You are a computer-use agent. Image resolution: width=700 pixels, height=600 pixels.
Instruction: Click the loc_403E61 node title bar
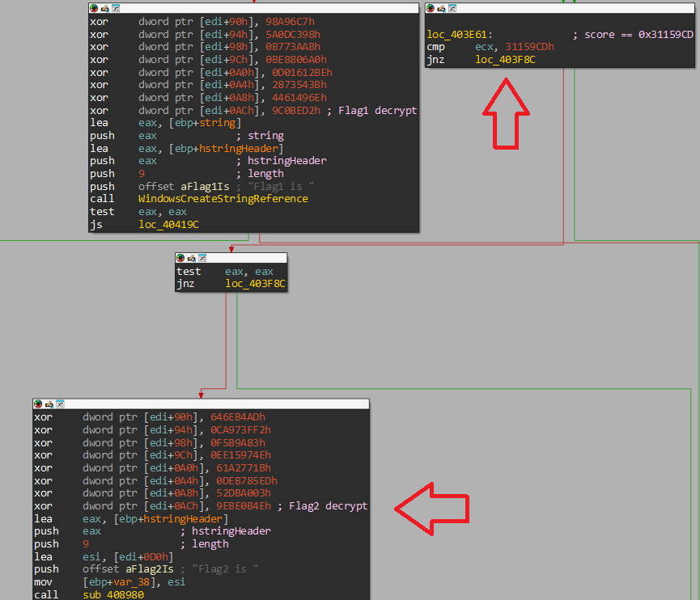560,8
